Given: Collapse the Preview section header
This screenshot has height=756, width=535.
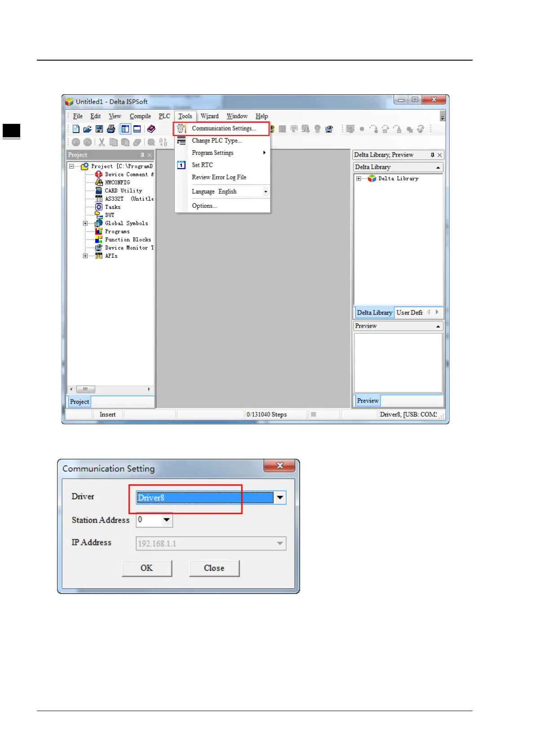Looking at the screenshot, I should point(438,326).
